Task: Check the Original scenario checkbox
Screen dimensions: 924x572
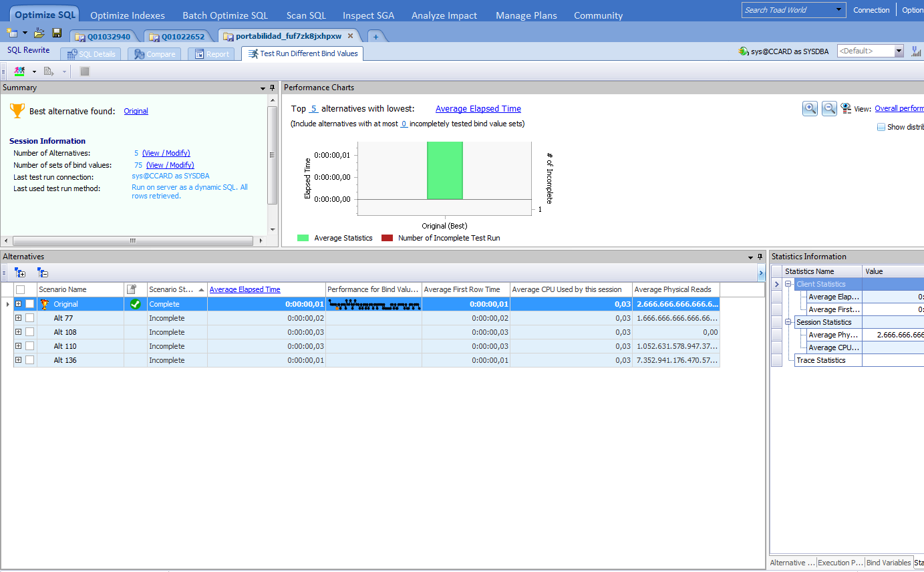Action: coord(29,304)
